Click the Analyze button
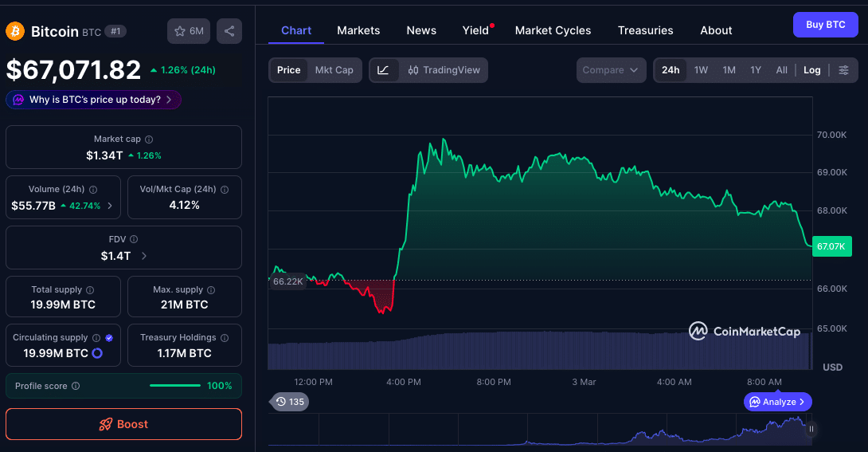 pyautogui.click(x=778, y=402)
